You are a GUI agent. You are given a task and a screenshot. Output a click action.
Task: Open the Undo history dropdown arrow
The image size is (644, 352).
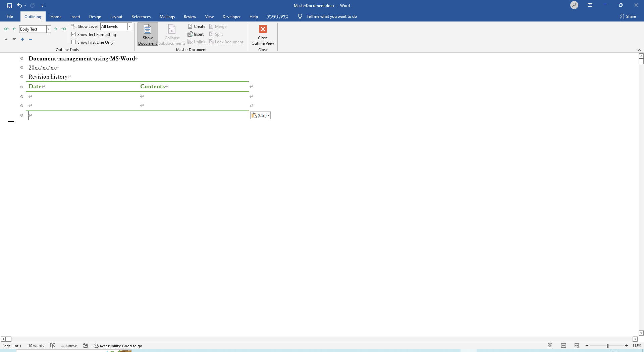25,6
